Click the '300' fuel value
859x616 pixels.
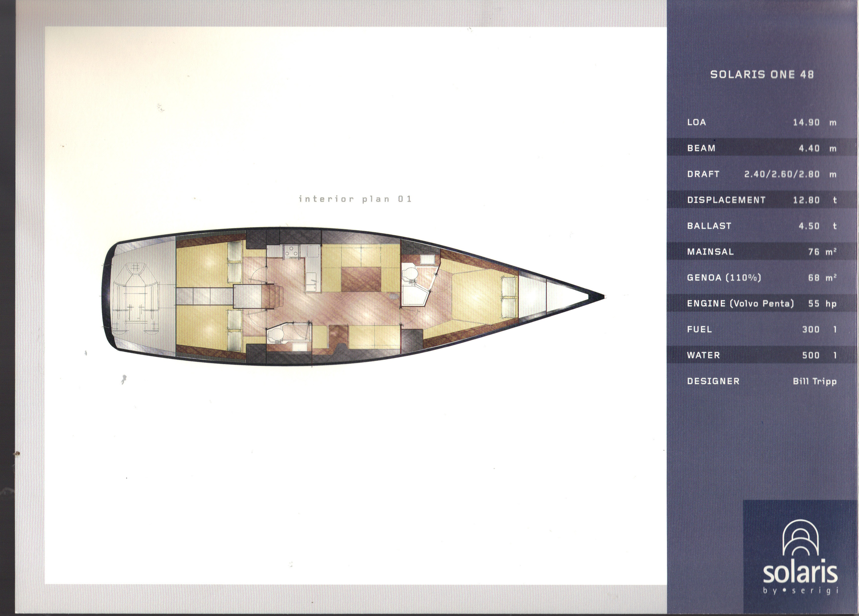pos(811,329)
